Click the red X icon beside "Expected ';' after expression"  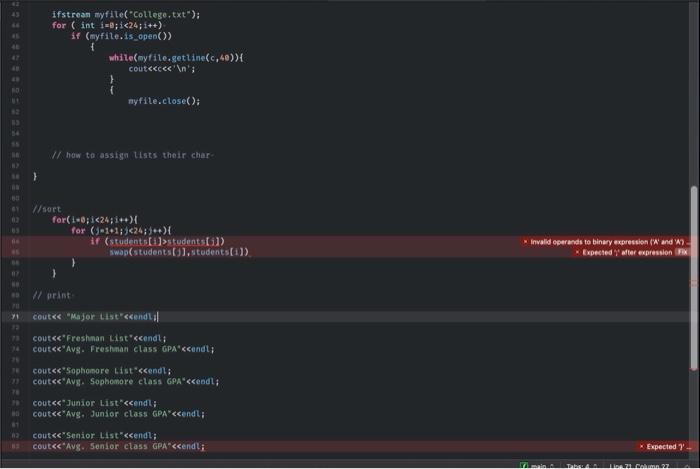pos(577,253)
